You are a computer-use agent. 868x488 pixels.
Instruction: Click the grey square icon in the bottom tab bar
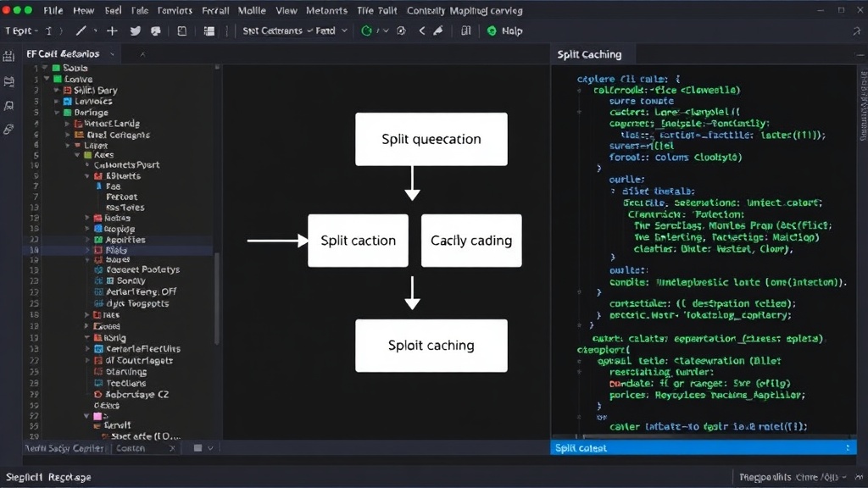click(198, 448)
